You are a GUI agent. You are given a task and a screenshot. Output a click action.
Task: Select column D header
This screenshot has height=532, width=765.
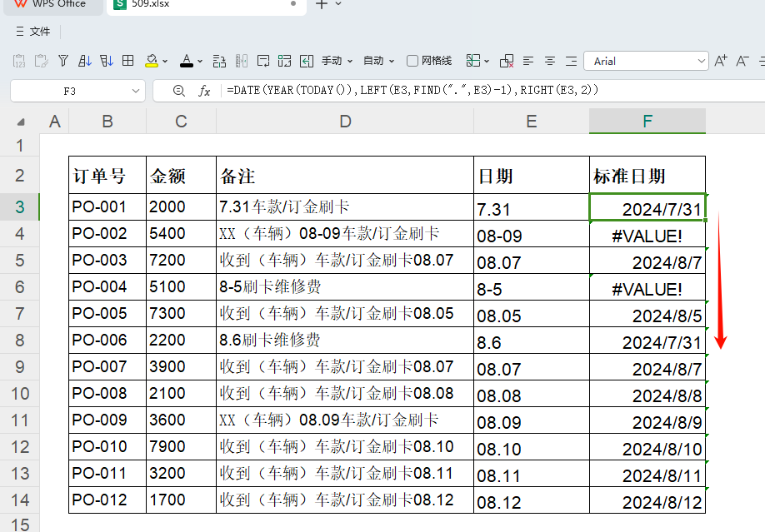[x=345, y=122]
